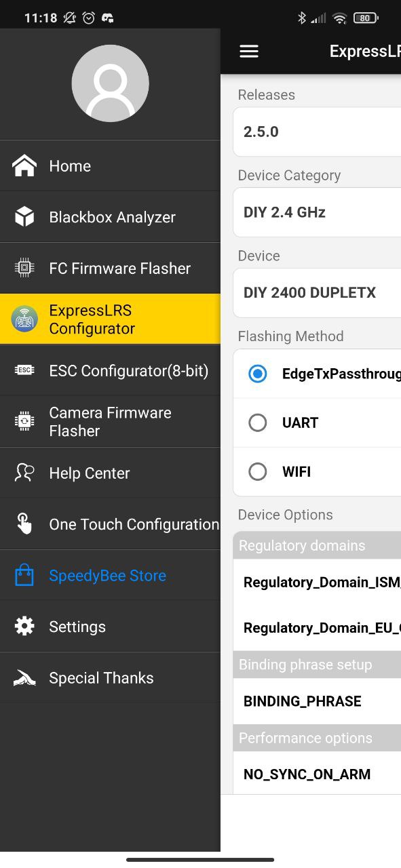
Task: Open Camera Firmware Flasher icon
Action: point(24,421)
